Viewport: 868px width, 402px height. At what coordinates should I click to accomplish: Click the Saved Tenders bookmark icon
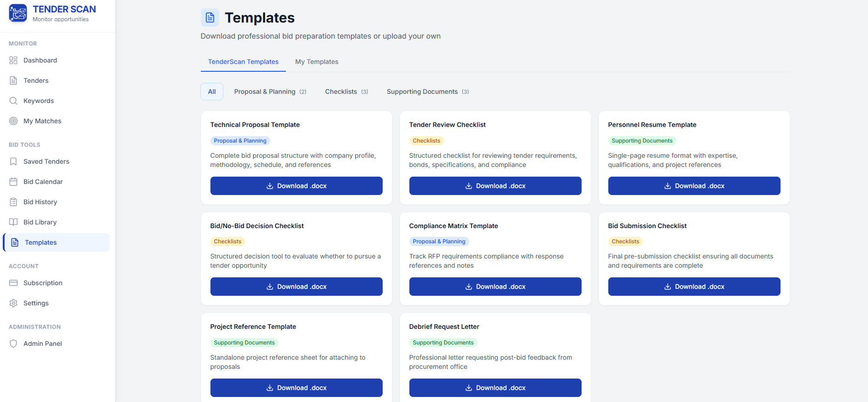13,161
